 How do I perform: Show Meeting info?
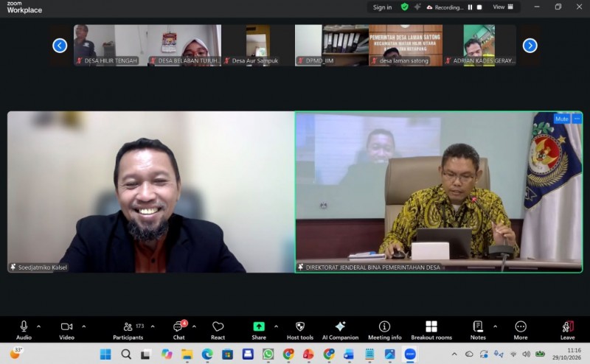click(384, 330)
